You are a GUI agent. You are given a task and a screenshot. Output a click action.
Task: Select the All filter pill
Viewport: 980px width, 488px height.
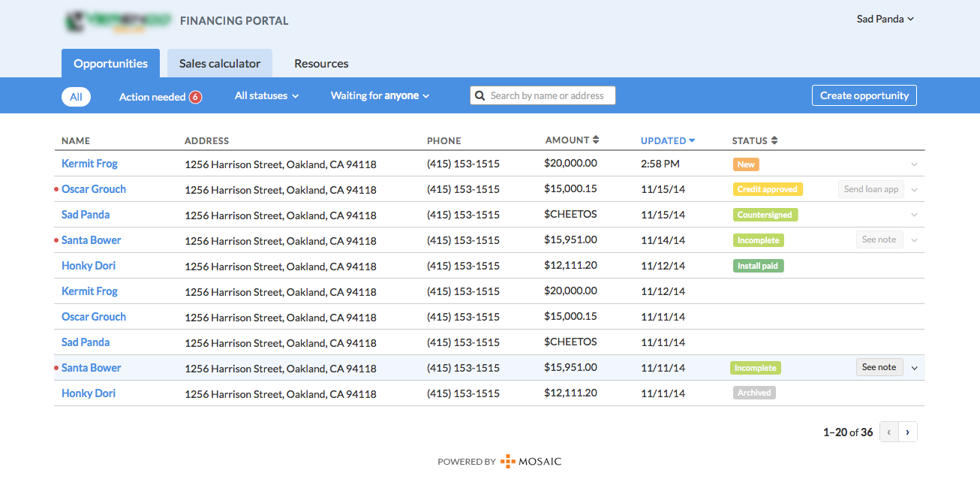(x=76, y=96)
